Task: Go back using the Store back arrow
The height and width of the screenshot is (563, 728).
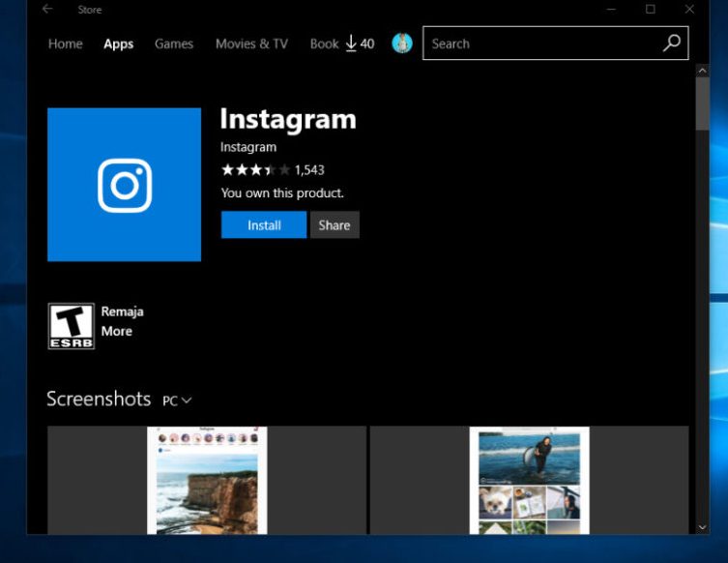Action: (x=47, y=9)
